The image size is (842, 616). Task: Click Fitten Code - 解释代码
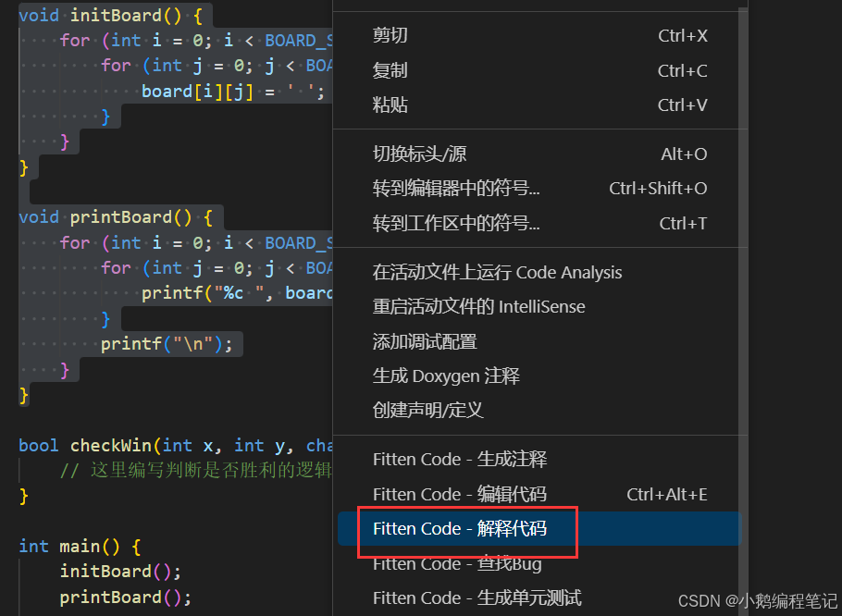tap(539, 528)
